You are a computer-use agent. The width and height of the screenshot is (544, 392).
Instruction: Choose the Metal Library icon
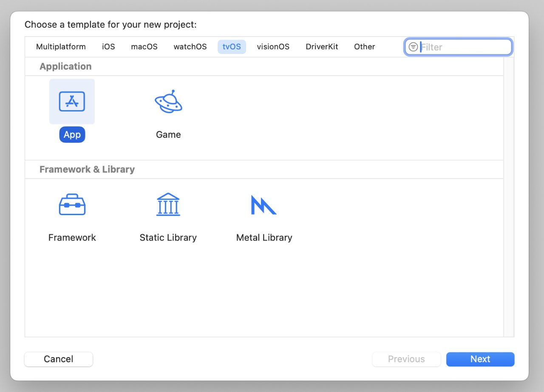[263, 205]
